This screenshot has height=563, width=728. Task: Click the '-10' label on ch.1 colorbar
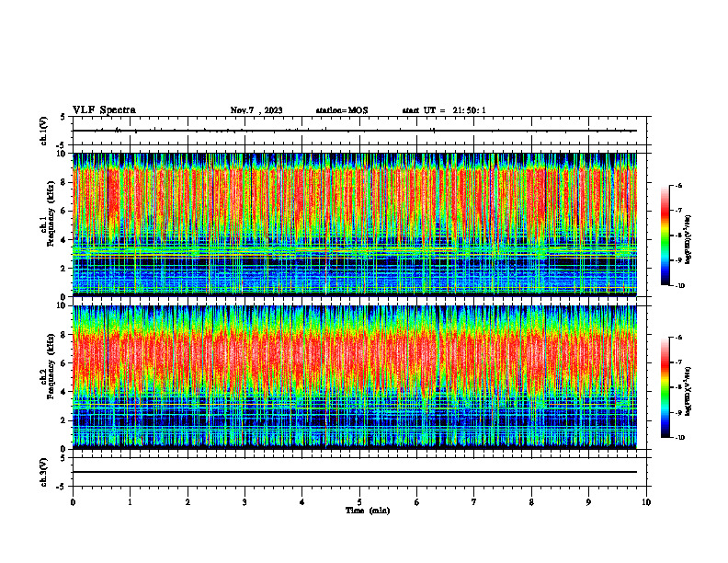point(680,286)
